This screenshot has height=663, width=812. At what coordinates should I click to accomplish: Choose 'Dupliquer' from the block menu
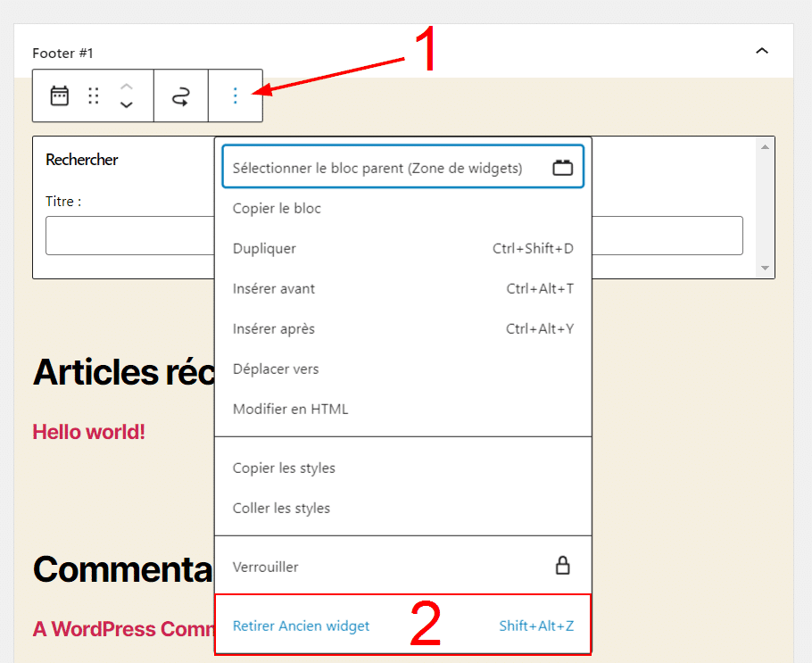[x=264, y=249]
